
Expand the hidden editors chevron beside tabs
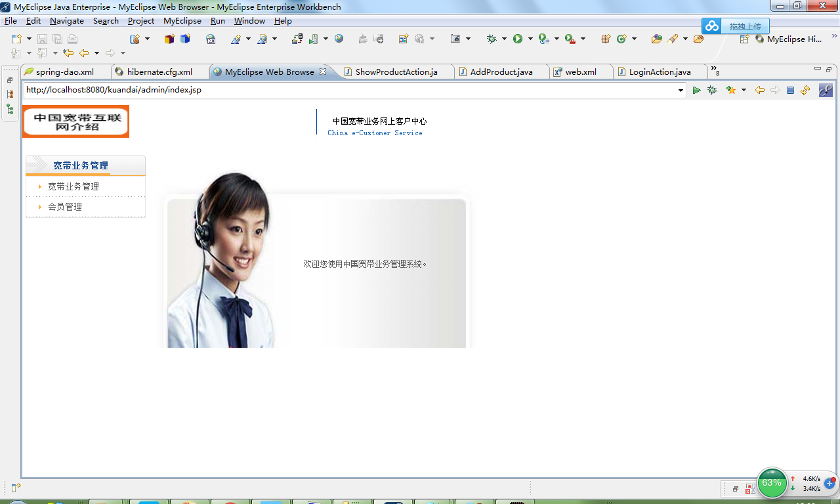pos(715,69)
